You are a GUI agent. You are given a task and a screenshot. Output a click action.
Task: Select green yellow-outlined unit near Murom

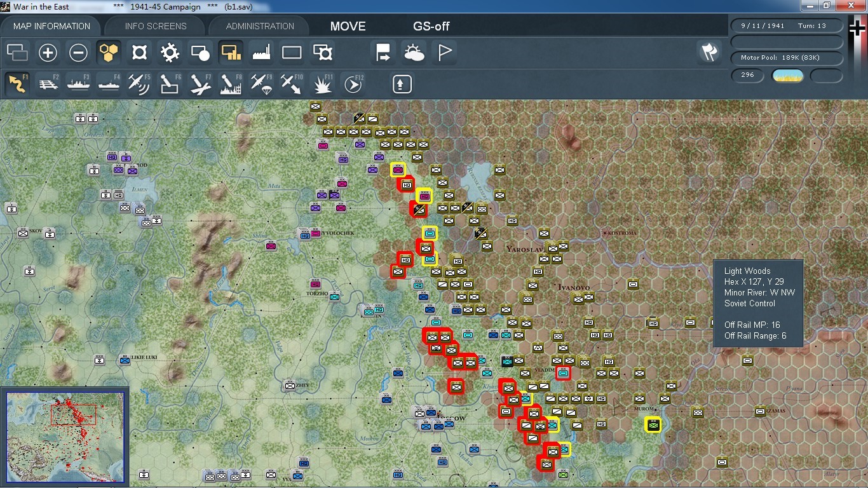coord(653,425)
